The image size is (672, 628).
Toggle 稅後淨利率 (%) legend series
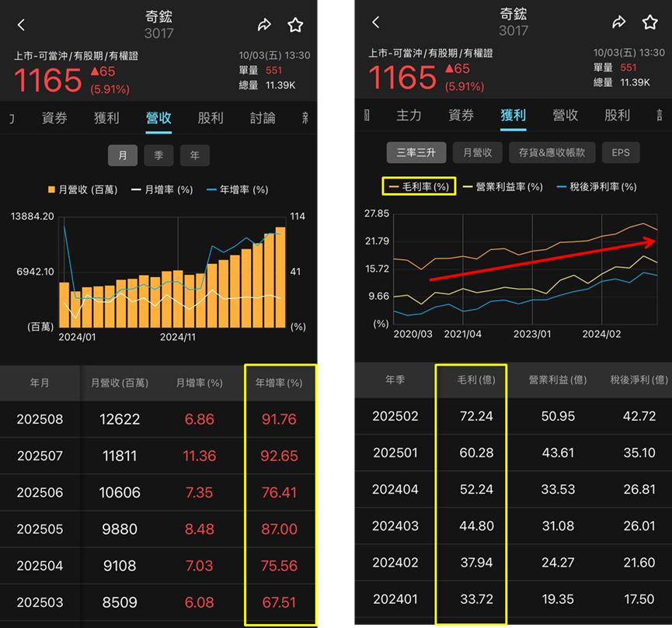(x=597, y=187)
